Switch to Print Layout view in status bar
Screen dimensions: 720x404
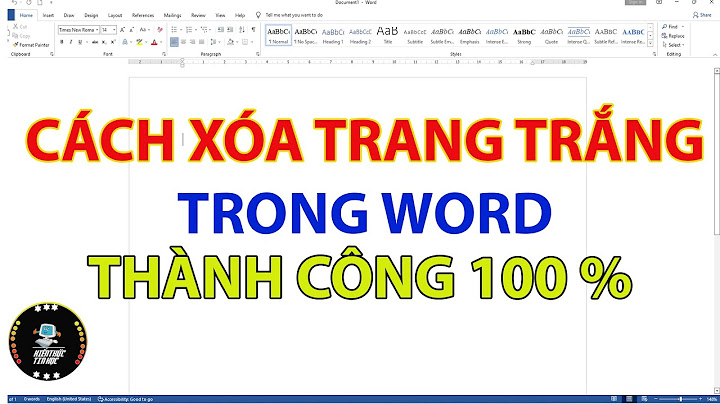(x=629, y=399)
